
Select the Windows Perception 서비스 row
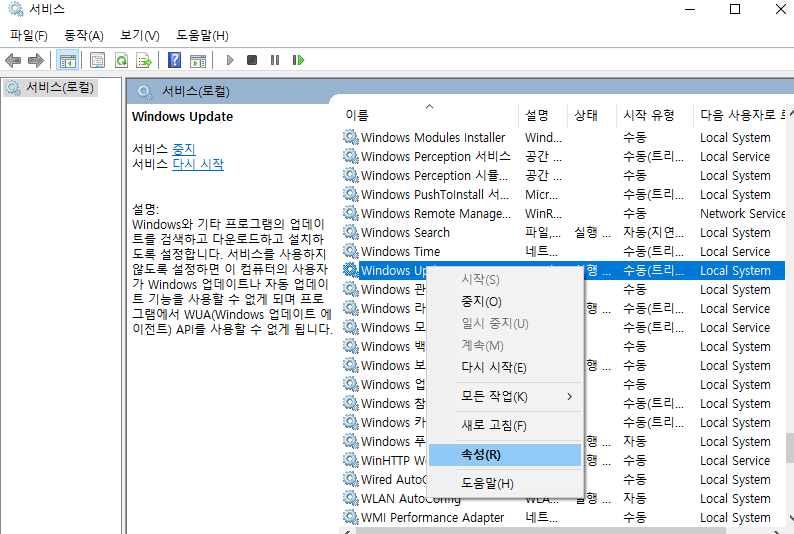click(435, 156)
